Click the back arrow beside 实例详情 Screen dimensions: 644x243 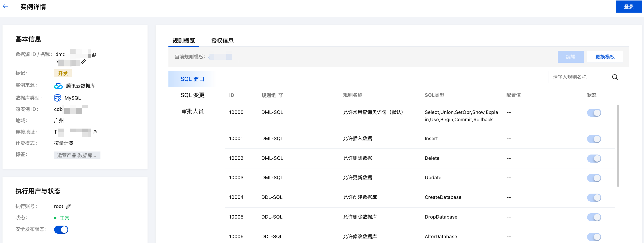point(6,7)
